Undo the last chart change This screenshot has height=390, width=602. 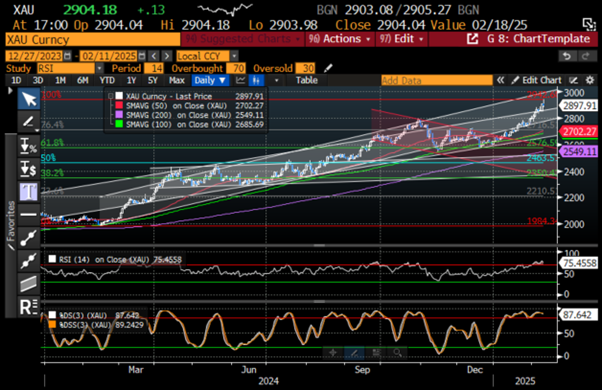[x=567, y=56]
